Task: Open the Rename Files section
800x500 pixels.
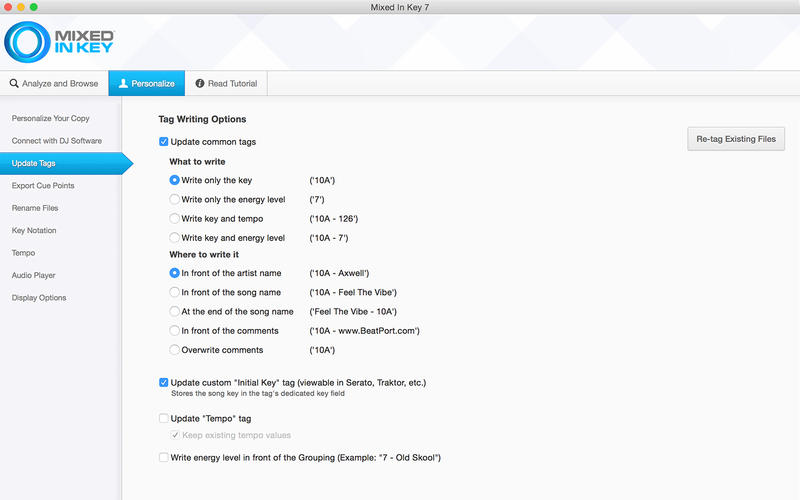Action: coord(35,208)
